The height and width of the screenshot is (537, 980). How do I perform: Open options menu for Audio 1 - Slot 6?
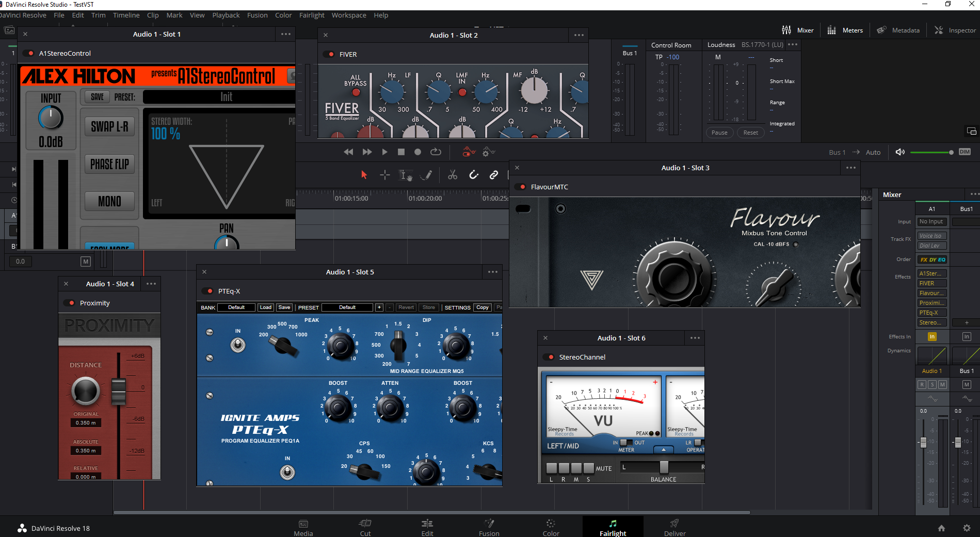tap(695, 338)
